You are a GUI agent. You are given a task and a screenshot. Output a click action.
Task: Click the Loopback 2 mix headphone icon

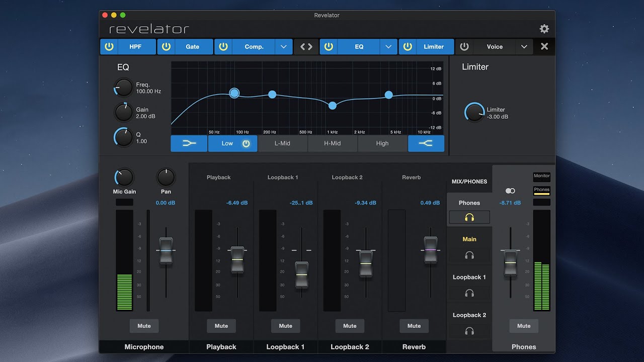[469, 331]
